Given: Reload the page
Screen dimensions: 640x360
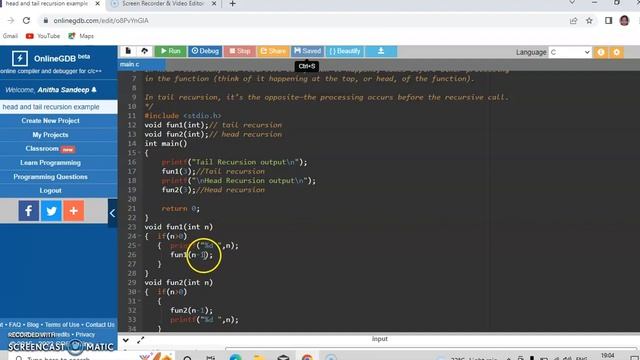Looking at the screenshot, I should pyautogui.click(x=27, y=20).
